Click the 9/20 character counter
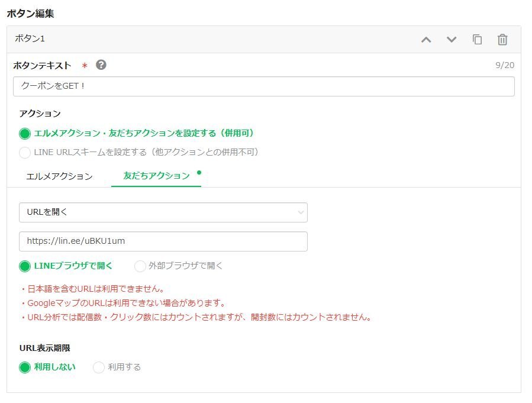This screenshot has width=532, height=403. coord(505,65)
